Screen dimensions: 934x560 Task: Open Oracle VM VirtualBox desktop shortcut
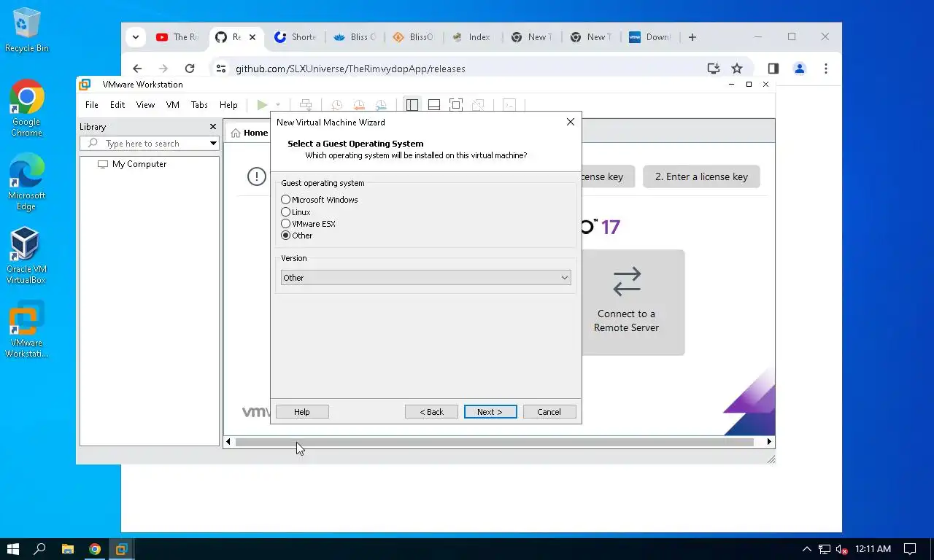point(26,255)
